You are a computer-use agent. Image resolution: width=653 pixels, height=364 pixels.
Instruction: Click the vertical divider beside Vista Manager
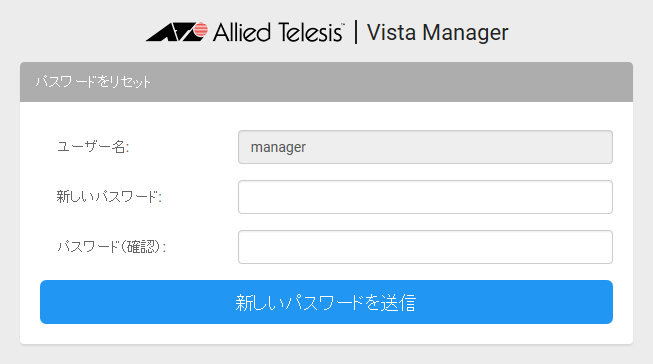pos(356,32)
